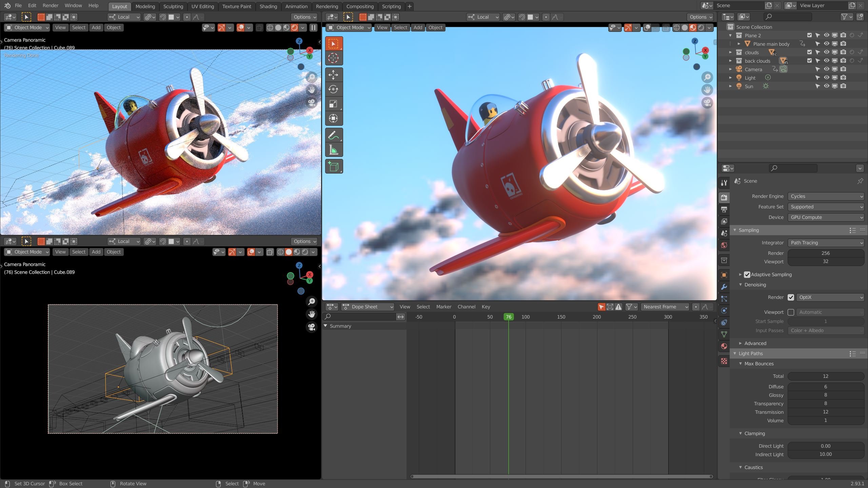The width and height of the screenshot is (868, 488).
Task: Select the Move tool in the viewport toolbar
Action: click(334, 75)
